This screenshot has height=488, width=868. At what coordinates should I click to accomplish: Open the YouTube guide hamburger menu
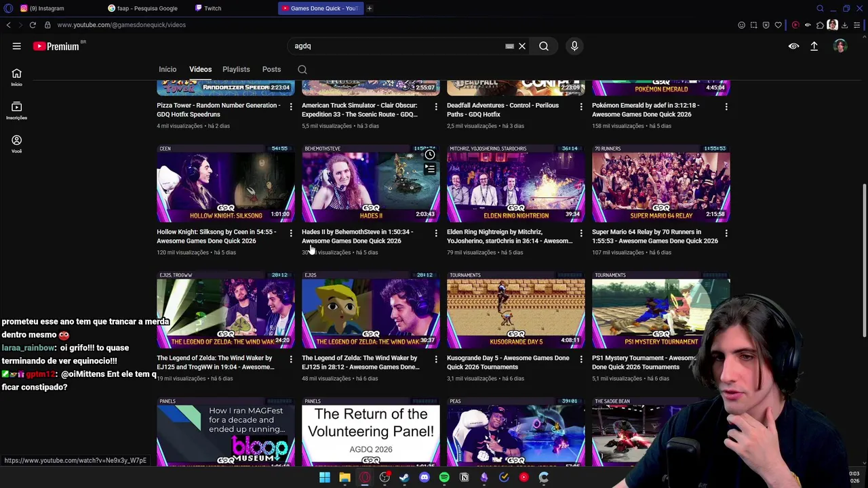point(16,46)
